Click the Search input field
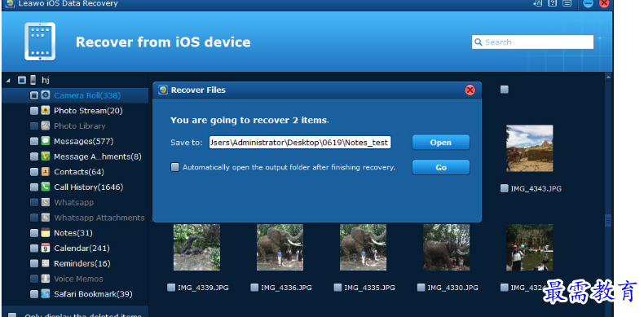Screen dimensions: 644x317 coord(532,42)
